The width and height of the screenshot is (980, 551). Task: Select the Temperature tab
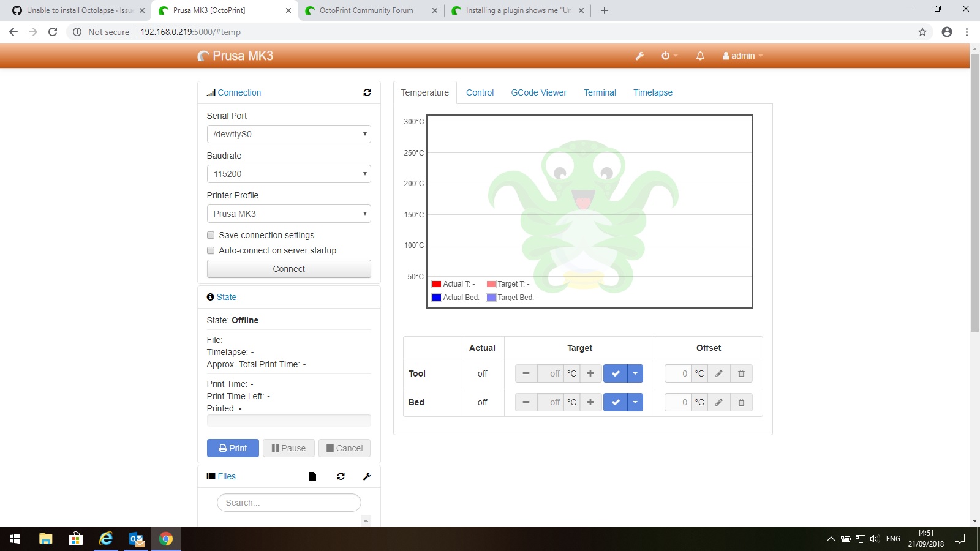tap(425, 92)
